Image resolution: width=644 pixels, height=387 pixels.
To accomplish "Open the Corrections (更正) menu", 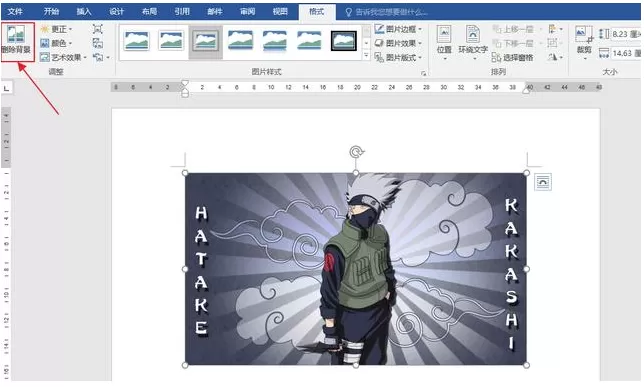I will [57, 29].
